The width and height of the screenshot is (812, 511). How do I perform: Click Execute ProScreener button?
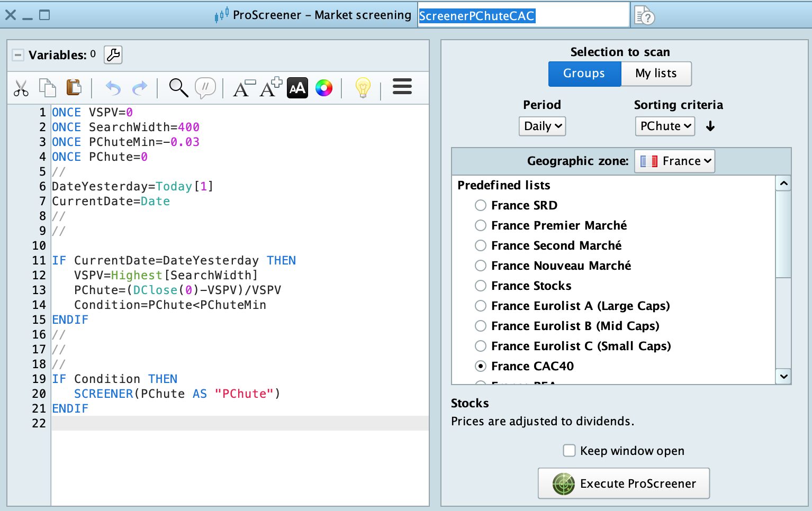(624, 483)
